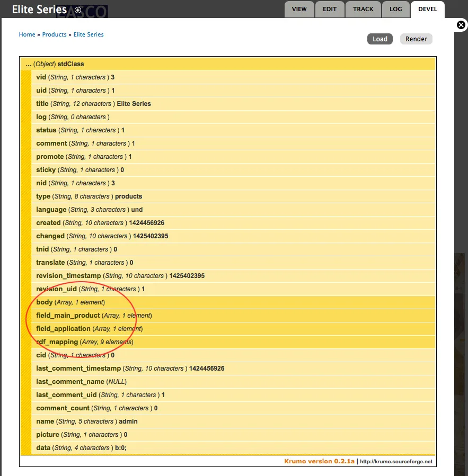Open the EDIT tab
This screenshot has height=476, width=468.
pyautogui.click(x=330, y=9)
